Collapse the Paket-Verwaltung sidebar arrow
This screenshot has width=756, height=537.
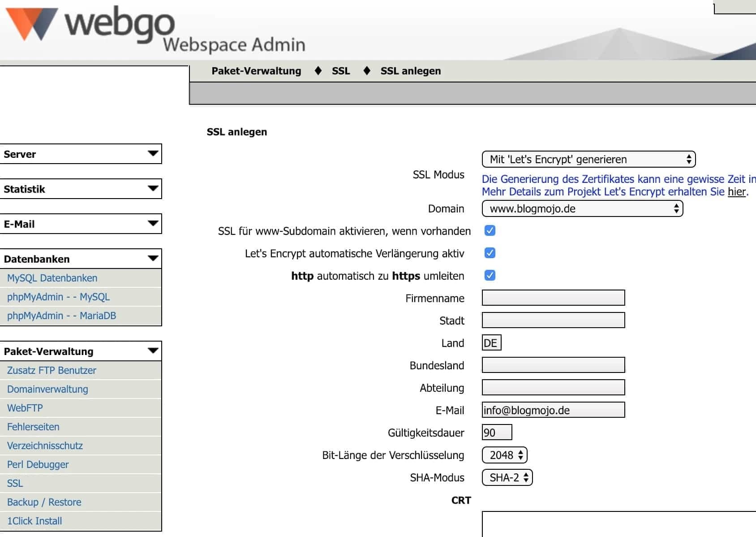(153, 351)
